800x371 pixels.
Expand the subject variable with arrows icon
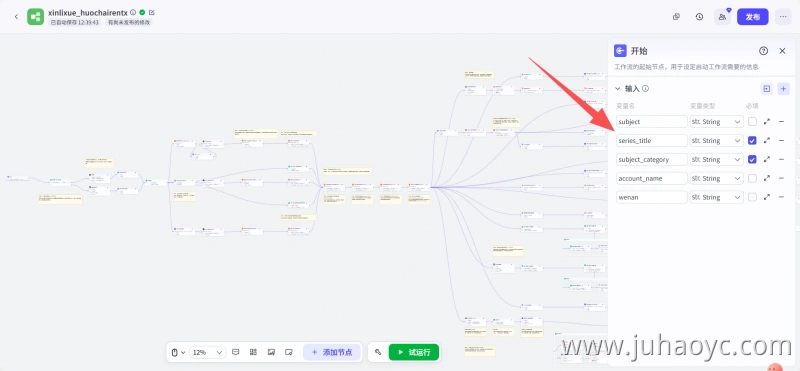click(766, 122)
